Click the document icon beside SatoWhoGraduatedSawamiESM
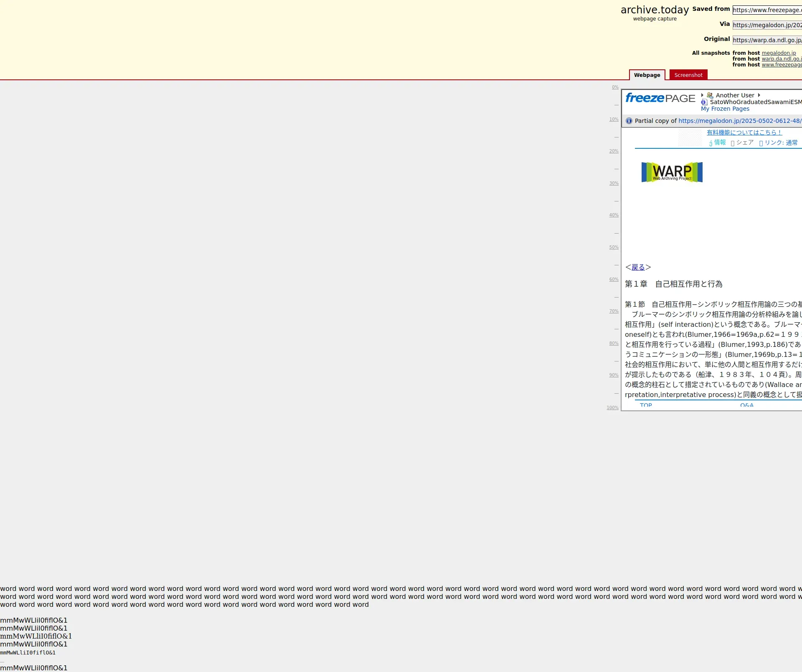 click(x=704, y=102)
